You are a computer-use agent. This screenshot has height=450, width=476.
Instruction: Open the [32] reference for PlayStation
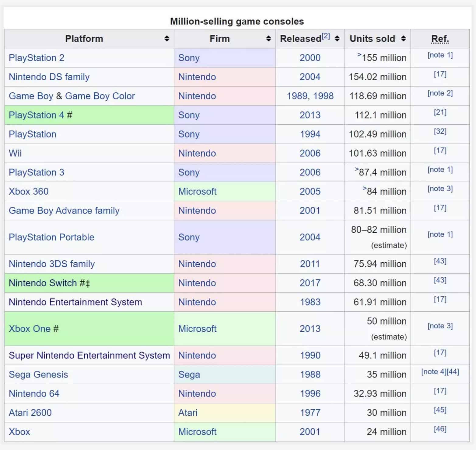pyautogui.click(x=440, y=132)
